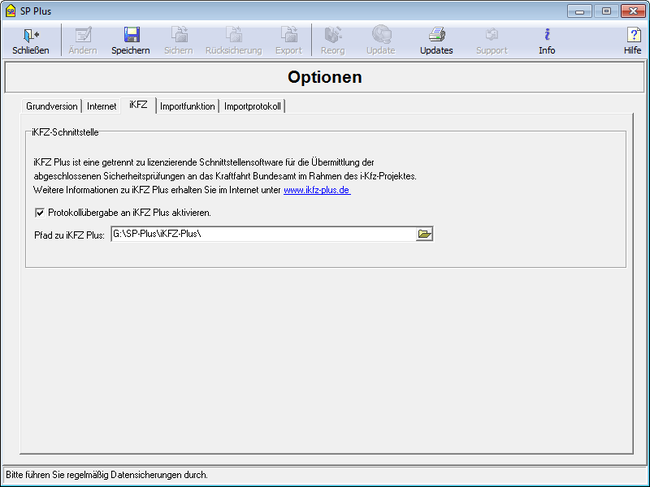Viewport: 650px width, 487px height.
Task: Click the Schließen toolbar icon
Action: pos(30,35)
